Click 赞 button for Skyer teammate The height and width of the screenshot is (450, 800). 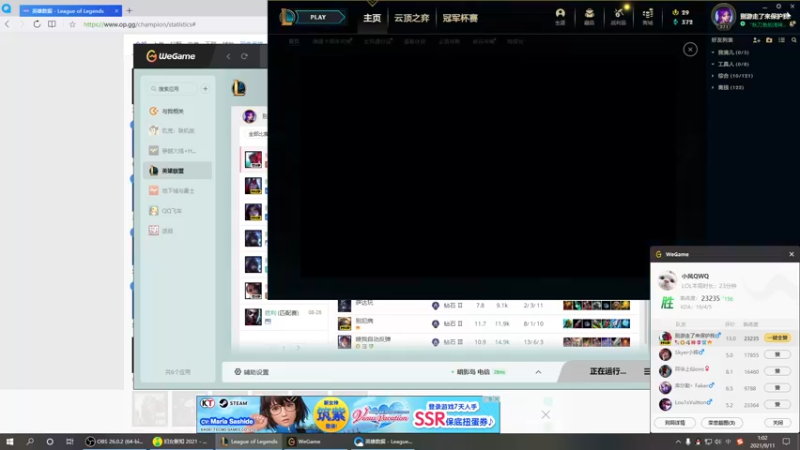(778, 355)
